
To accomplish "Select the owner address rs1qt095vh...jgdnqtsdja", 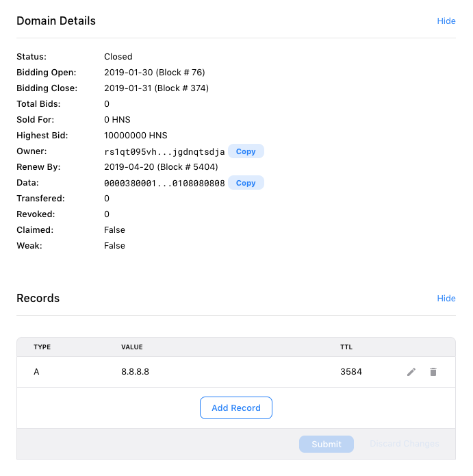I will pos(164,151).
